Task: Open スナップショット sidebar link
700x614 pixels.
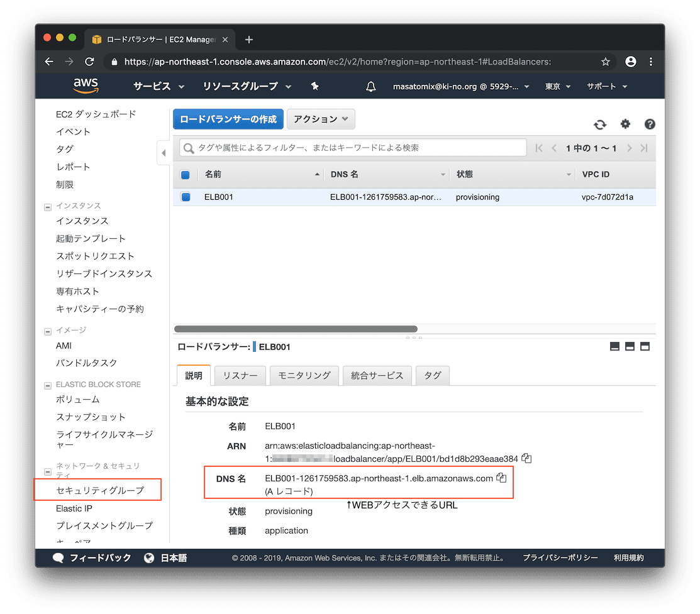Action: click(x=91, y=417)
